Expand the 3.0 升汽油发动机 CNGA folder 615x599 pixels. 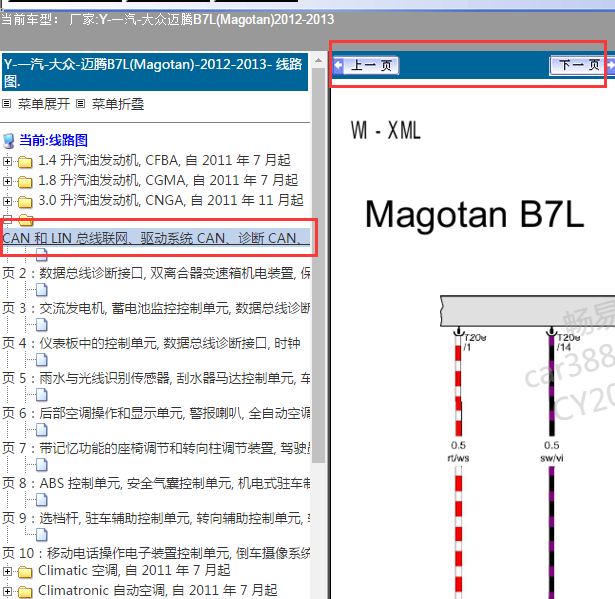(x=7, y=201)
